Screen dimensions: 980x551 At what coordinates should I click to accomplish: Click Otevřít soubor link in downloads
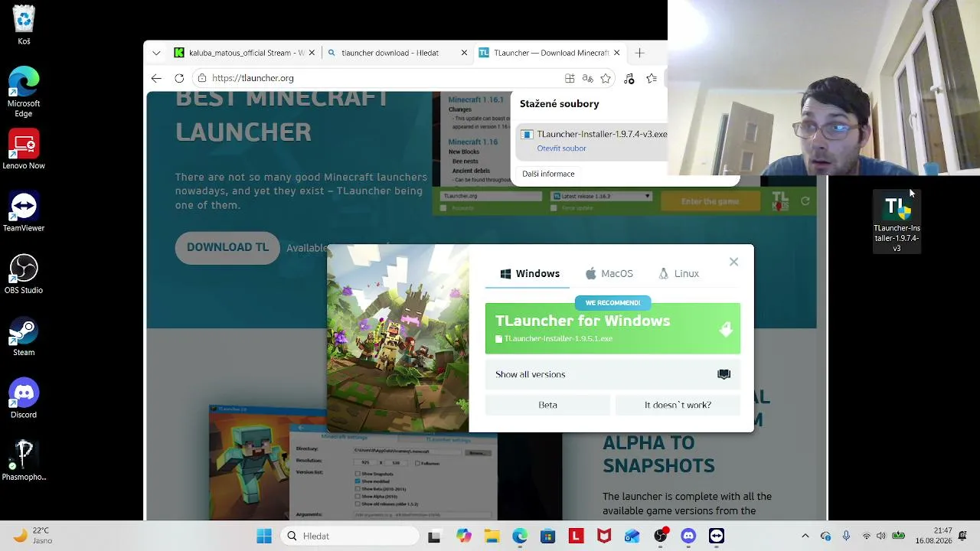(561, 148)
